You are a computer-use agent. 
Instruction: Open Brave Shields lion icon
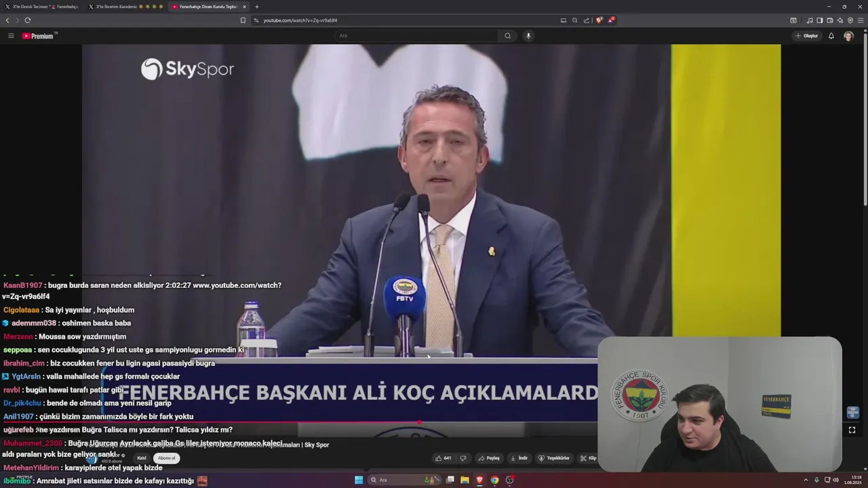click(599, 20)
